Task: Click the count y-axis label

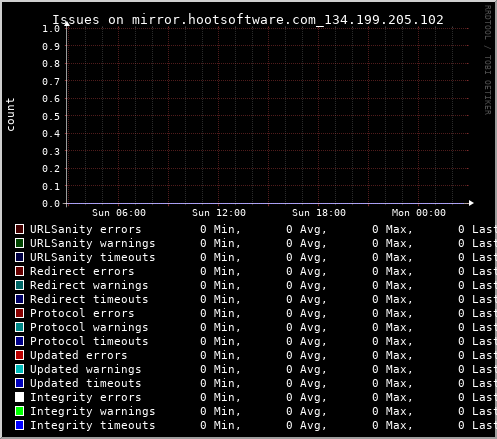Action: (10, 115)
